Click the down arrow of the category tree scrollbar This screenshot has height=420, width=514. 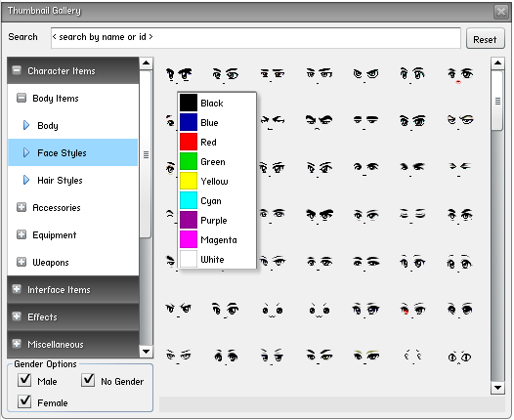click(x=146, y=352)
